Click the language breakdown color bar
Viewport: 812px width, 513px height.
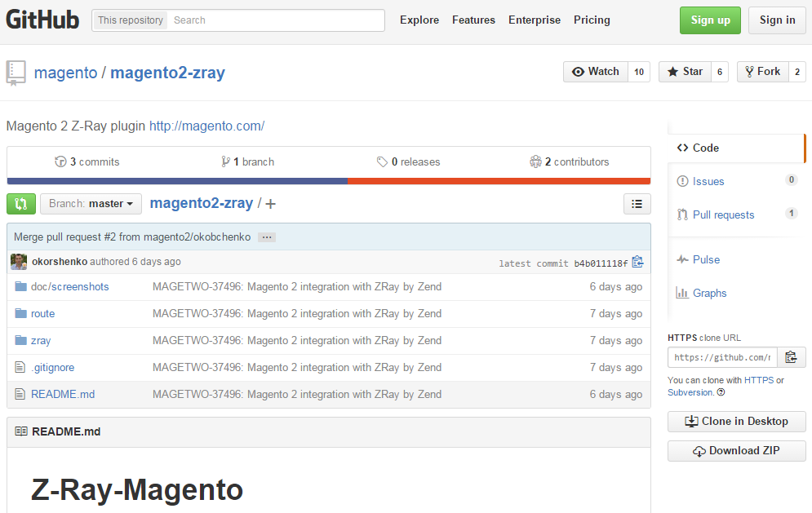point(329,181)
